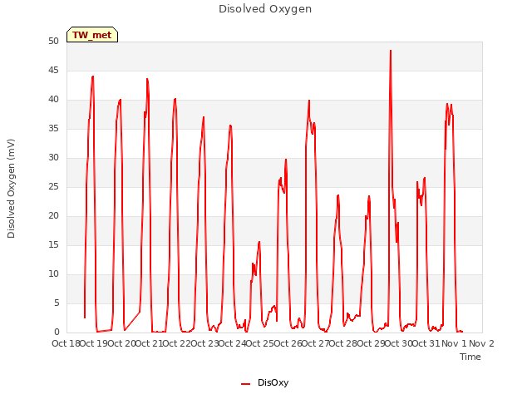Click the 'Oct 24' x-axis tick label

(x=233, y=343)
